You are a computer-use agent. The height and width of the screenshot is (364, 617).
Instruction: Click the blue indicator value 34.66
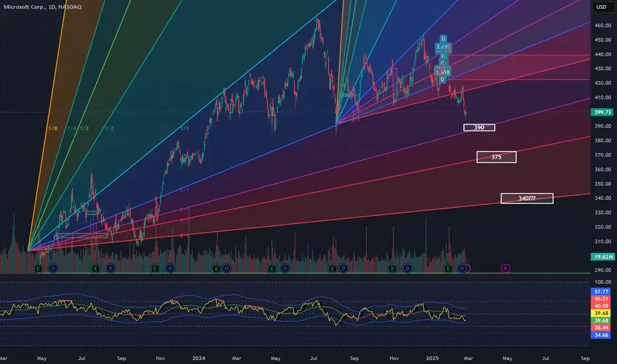click(x=601, y=335)
